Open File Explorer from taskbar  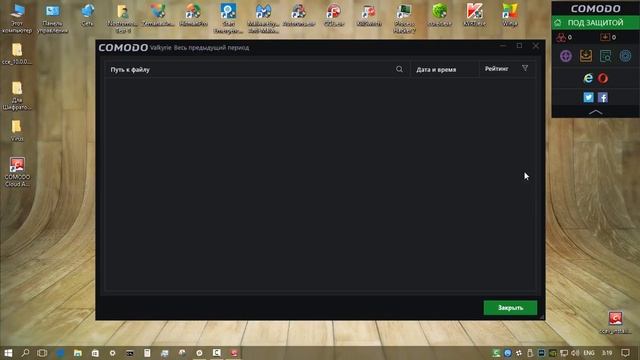78,353
